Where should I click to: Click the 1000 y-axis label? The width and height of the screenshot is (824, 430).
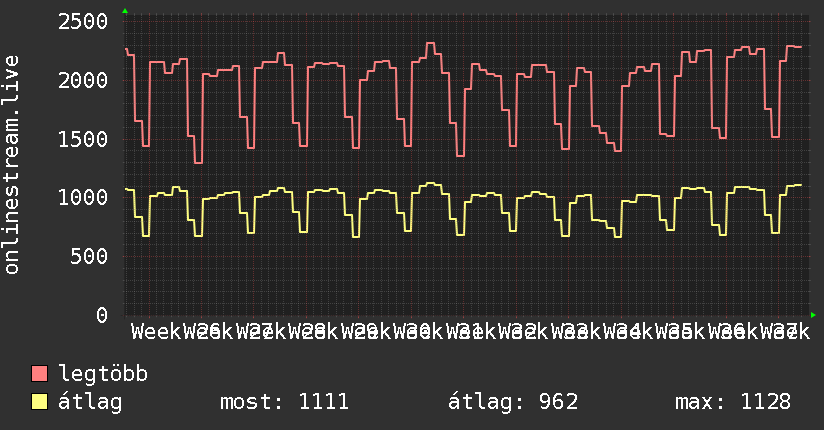click(x=83, y=198)
